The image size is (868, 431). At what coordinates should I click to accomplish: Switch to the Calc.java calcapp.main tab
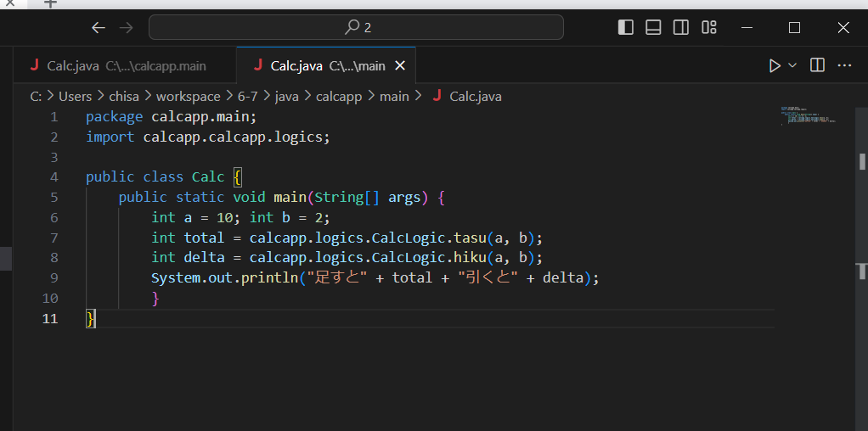coord(119,65)
